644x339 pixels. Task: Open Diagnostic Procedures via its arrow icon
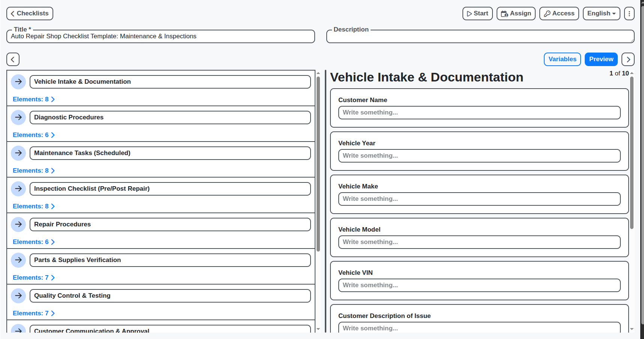click(18, 117)
